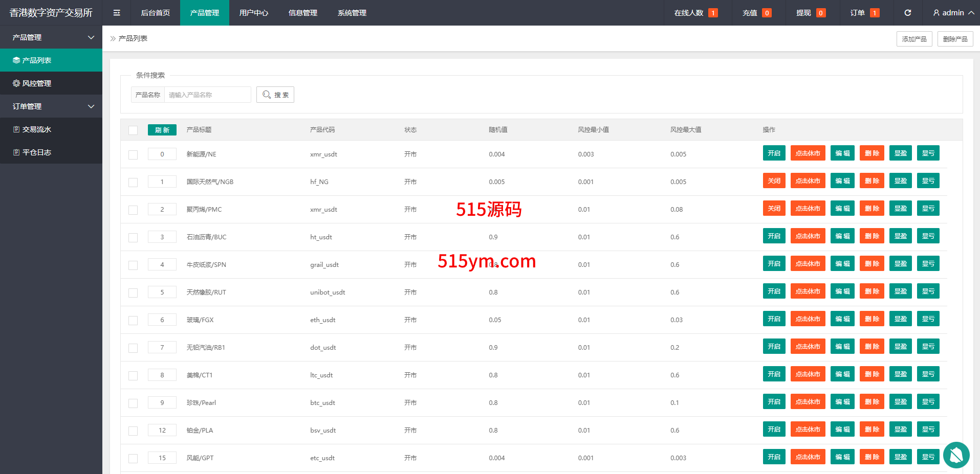Click the sort number field for 玻璃/FGX
Screen dimensions: 980x474
point(162,320)
